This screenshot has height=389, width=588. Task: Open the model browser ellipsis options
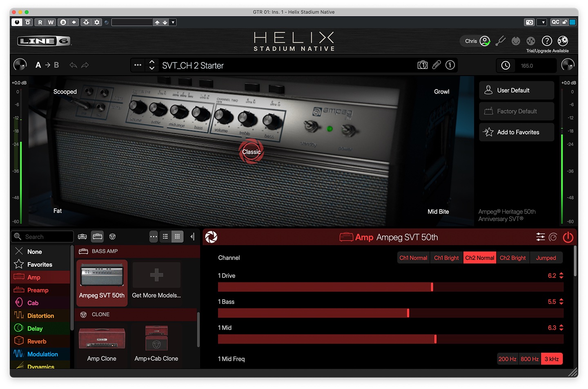(154, 237)
